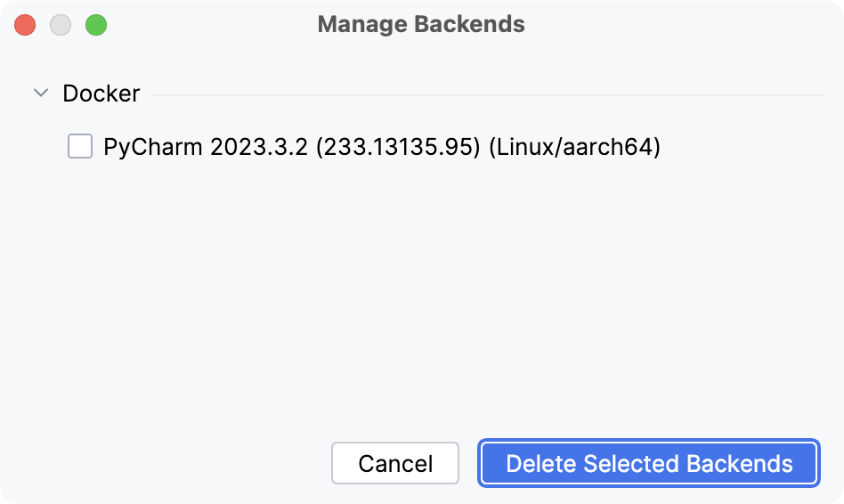844x504 pixels.
Task: Tick the PyCharm 2023.3.2 backend checkbox
Action: click(80, 146)
